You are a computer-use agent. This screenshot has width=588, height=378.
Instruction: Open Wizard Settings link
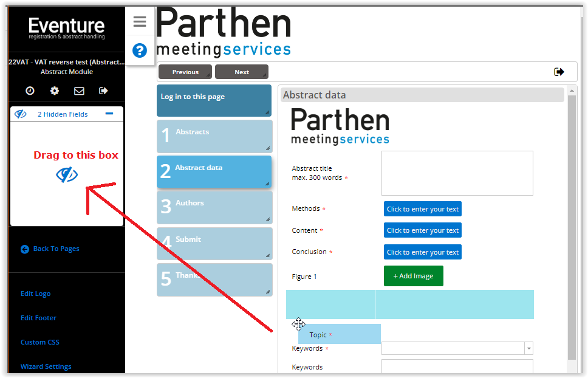pyautogui.click(x=46, y=366)
